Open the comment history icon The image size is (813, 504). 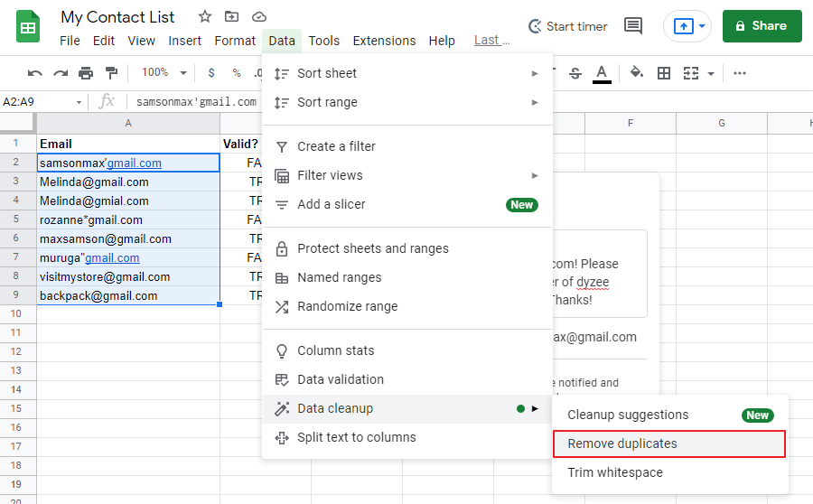point(632,25)
